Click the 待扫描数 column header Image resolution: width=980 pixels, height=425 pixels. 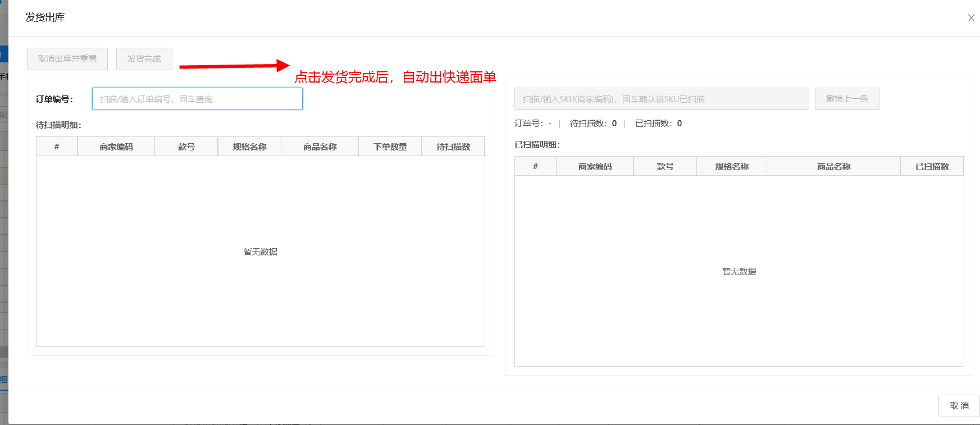tap(453, 147)
